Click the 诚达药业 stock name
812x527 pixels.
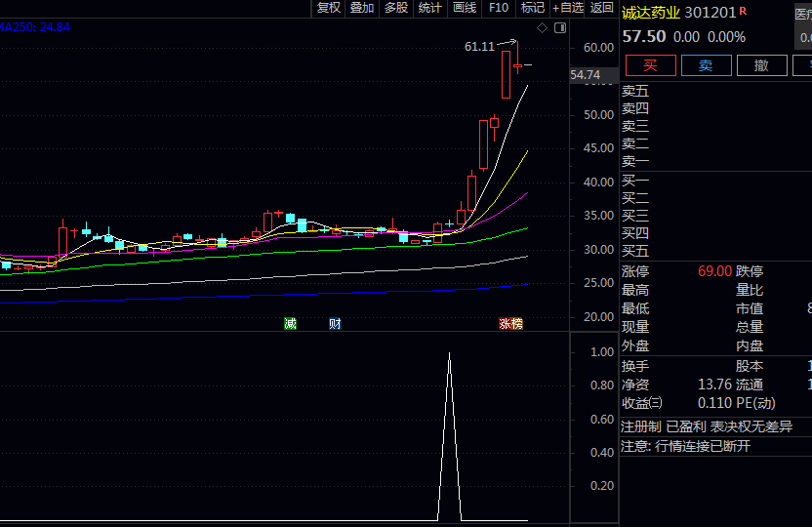[x=651, y=12]
